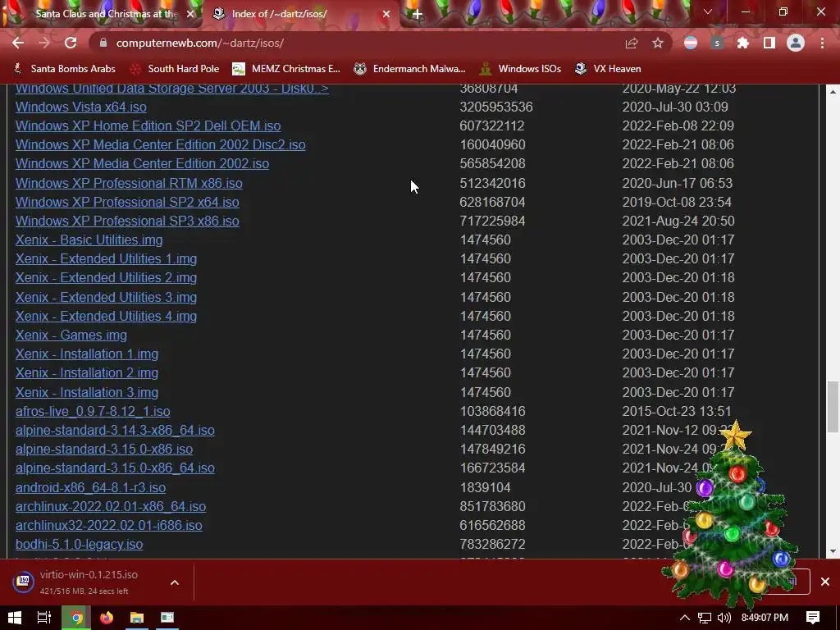Click the page vertical scrollbar thumb

(x=833, y=407)
